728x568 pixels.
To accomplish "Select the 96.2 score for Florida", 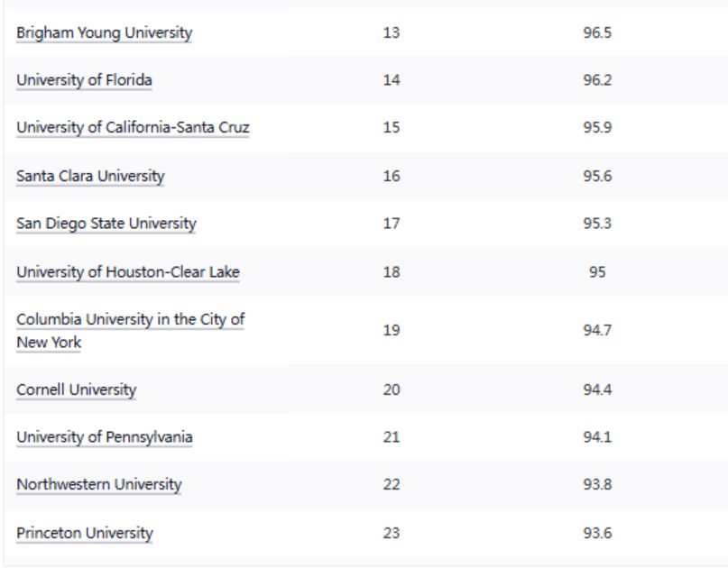I will pos(594,80).
